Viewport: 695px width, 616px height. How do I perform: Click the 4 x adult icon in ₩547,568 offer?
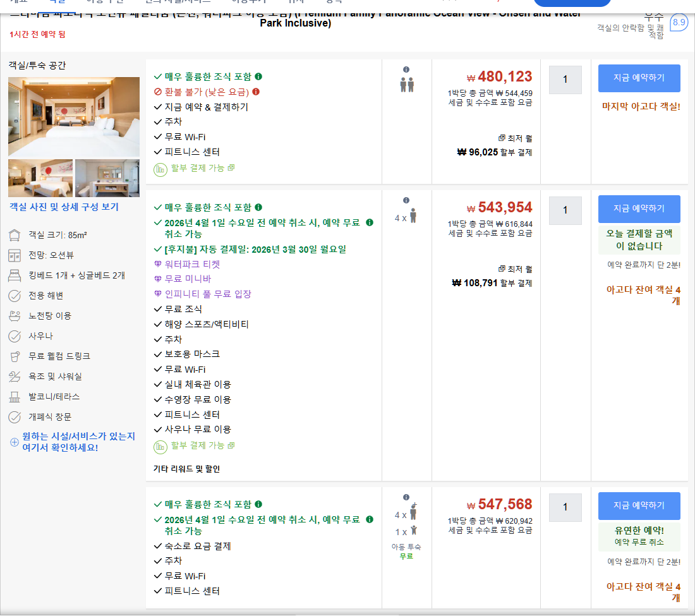pos(413,511)
